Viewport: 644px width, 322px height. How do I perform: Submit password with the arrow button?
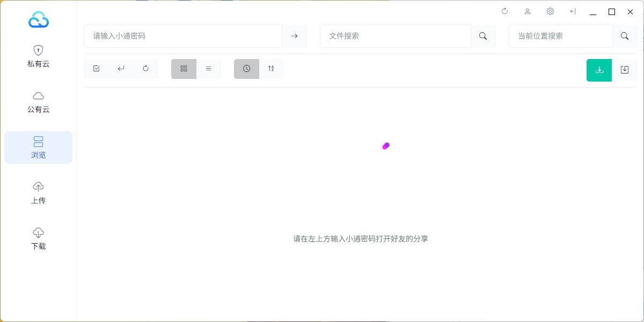pos(294,36)
